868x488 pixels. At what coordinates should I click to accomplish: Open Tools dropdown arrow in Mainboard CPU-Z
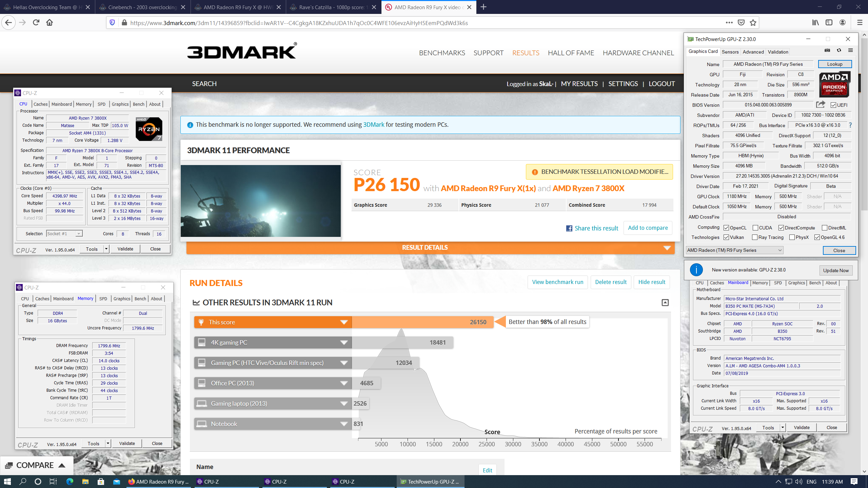coord(783,428)
